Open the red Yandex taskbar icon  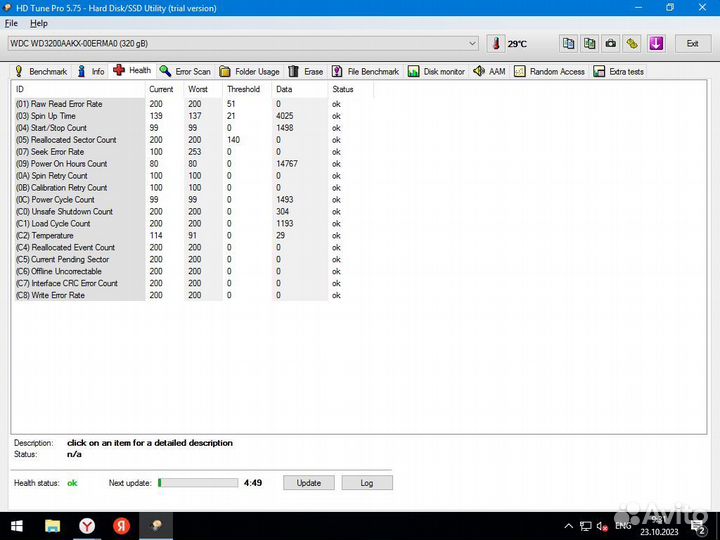122,526
